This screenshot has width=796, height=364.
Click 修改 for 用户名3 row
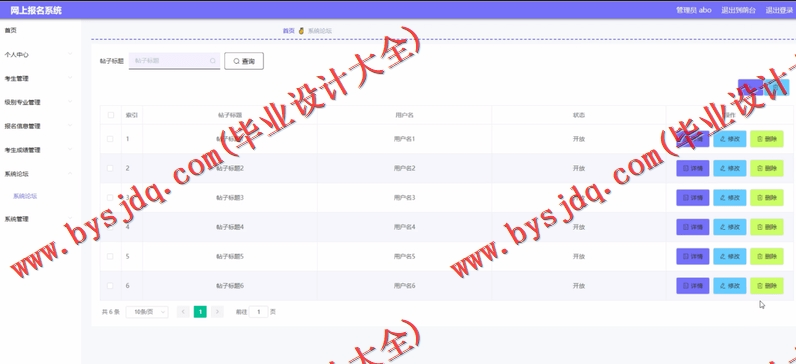[729, 197]
